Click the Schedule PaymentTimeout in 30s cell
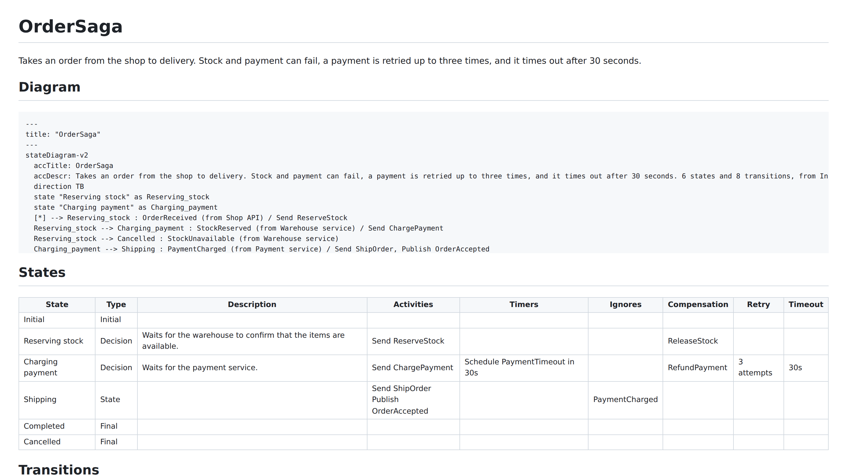868x475 pixels. pyautogui.click(x=524, y=368)
